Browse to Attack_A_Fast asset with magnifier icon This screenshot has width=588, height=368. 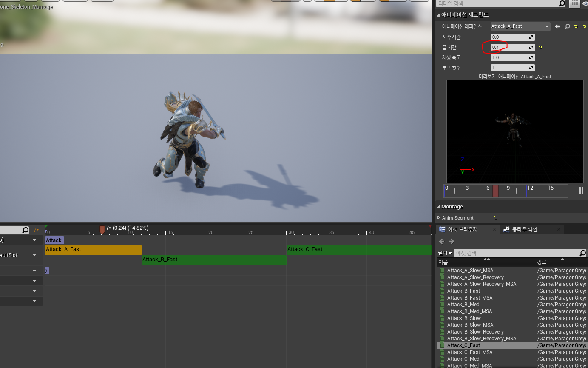coord(567,26)
